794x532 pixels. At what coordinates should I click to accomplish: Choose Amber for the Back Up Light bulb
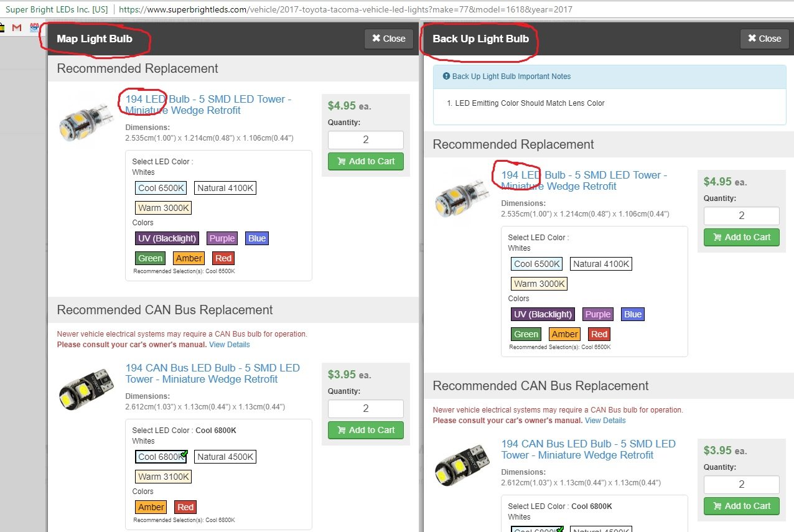pyautogui.click(x=564, y=334)
